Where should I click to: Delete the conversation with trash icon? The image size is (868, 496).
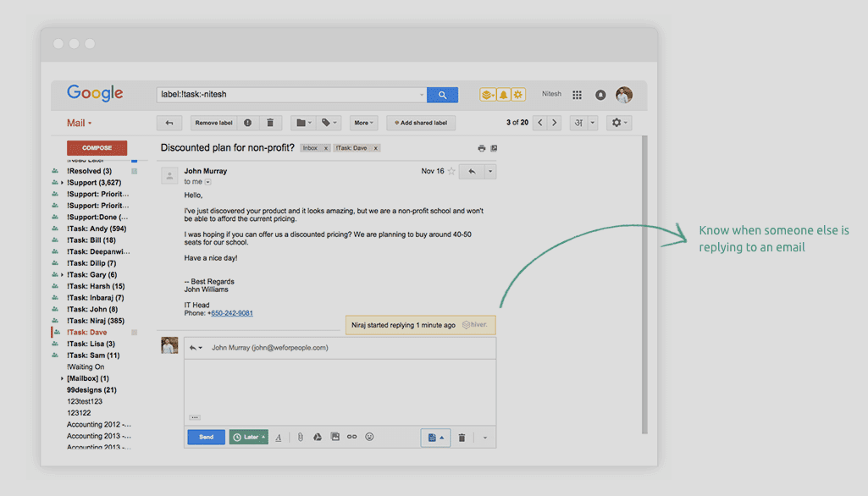click(270, 123)
